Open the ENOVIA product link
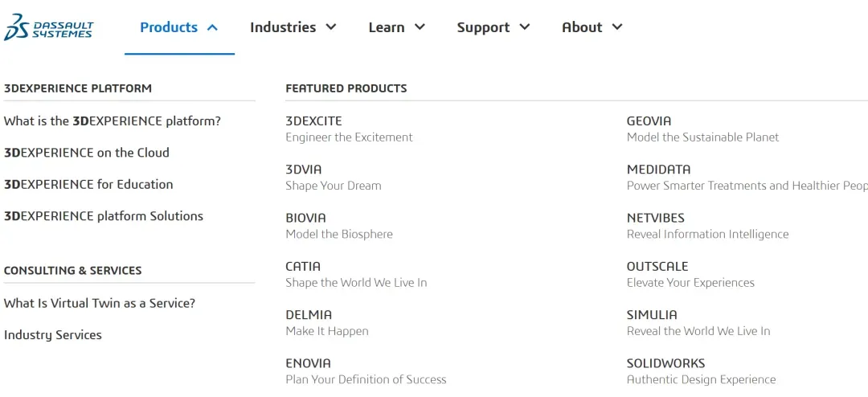The height and width of the screenshot is (397, 868). [x=308, y=363]
